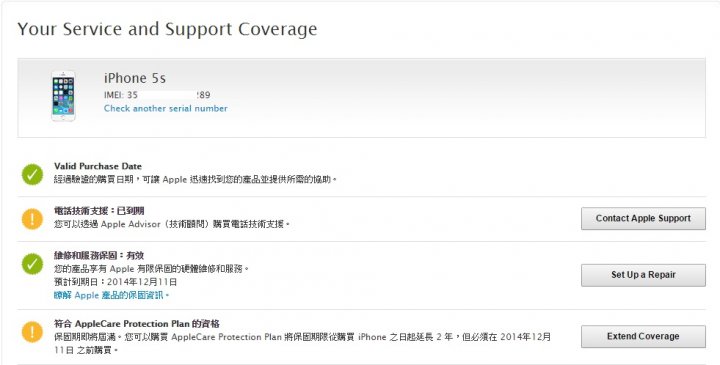The image size is (720, 365).
Task: Select the 維修和服務保固:有效 heading
Action: [x=99, y=255]
